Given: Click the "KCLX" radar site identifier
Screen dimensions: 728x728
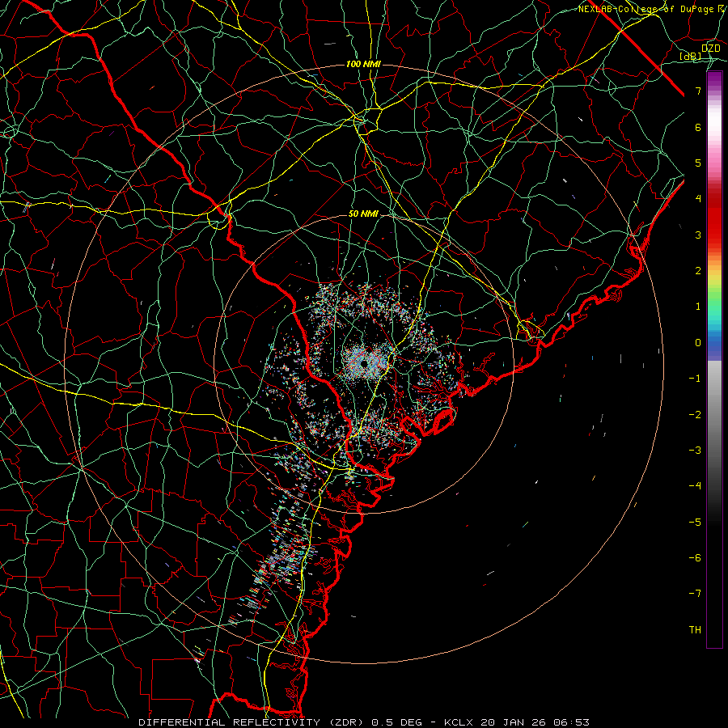Looking at the screenshot, I should [459, 722].
